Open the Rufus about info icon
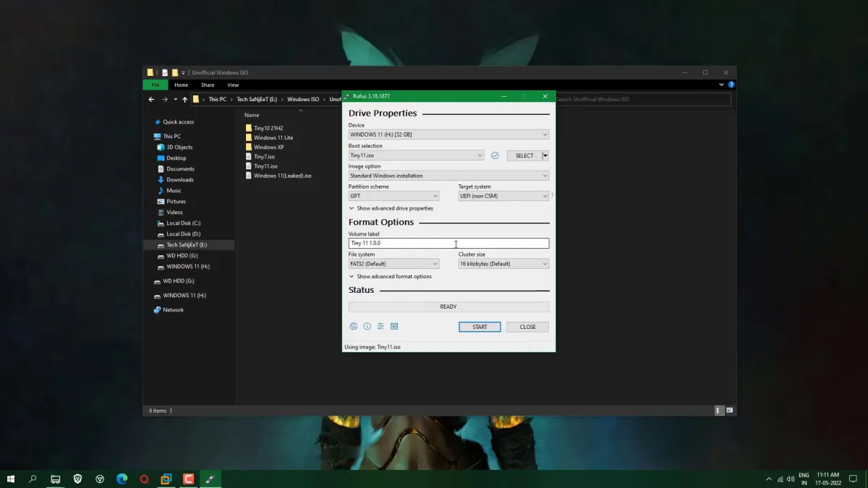 [x=367, y=327]
